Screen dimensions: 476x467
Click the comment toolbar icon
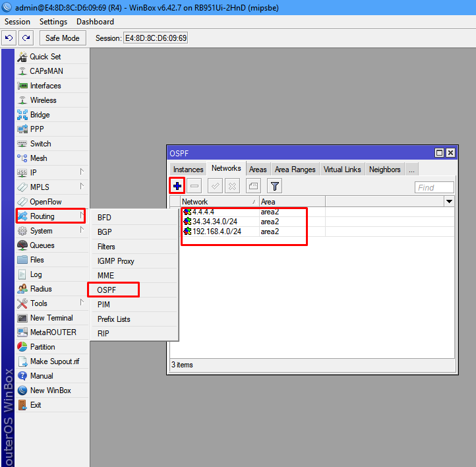tap(253, 186)
